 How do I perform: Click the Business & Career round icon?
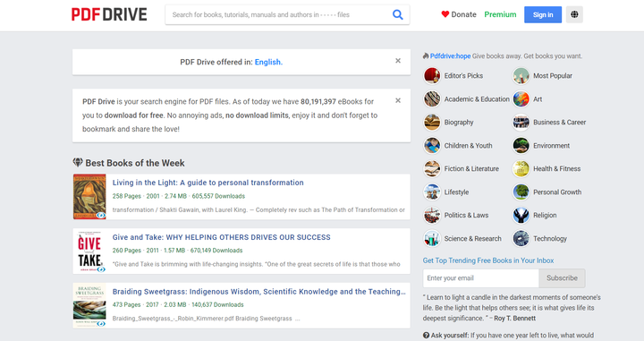(521, 123)
